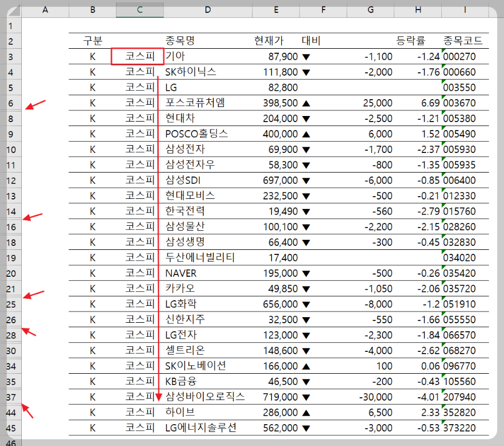Viewport: 504px width, 446px height.
Task: Select the 포스코퓨처엠 cell
Action: (208, 103)
